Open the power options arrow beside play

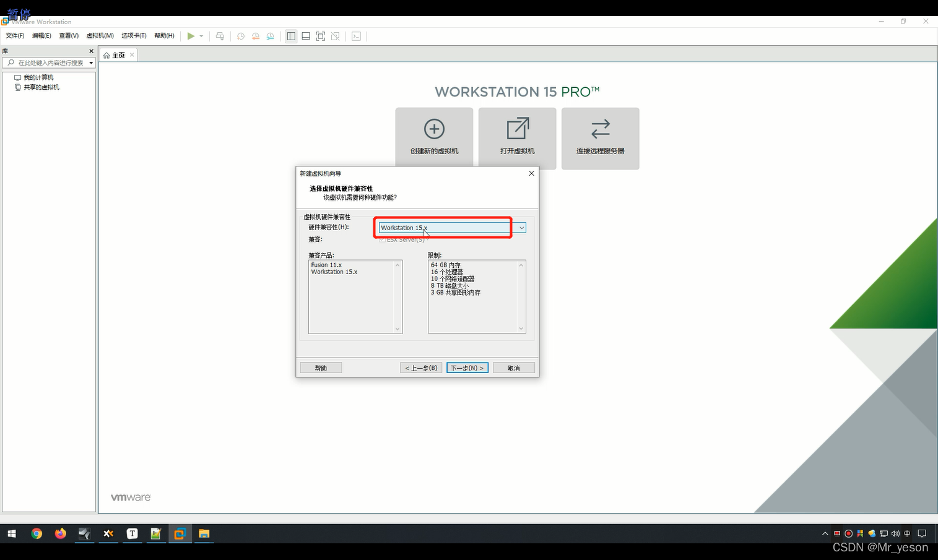pyautogui.click(x=201, y=36)
